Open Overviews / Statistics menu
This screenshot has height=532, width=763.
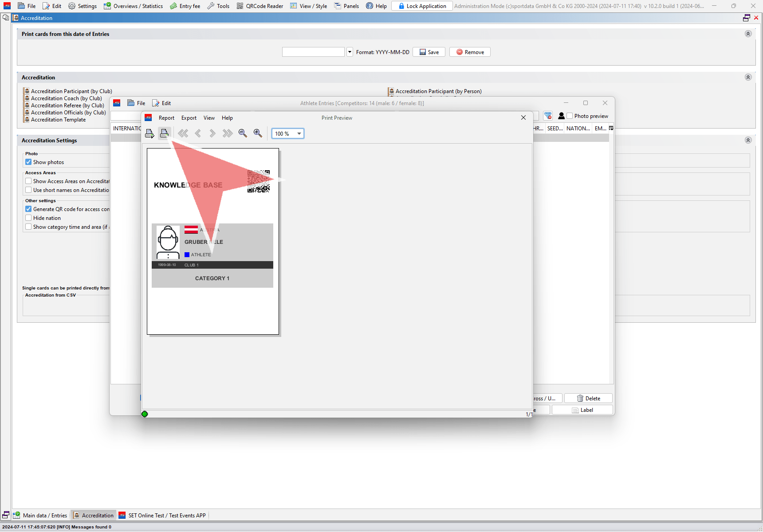point(134,6)
